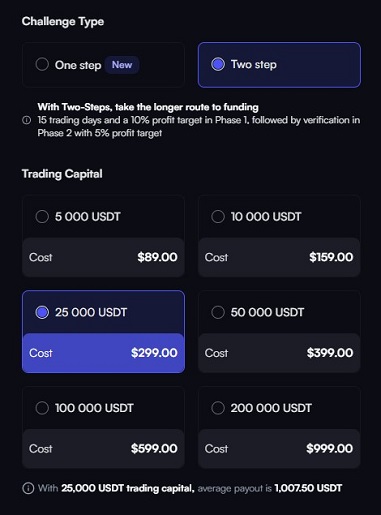Screen dimensions: 381x515
Task: Select the Two step radio button
Action: pos(218,64)
